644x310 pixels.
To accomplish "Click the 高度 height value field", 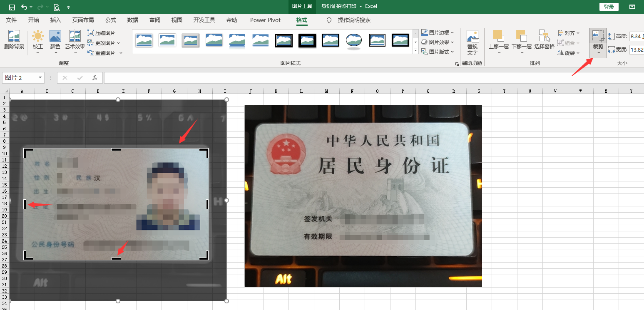I will 637,36.
